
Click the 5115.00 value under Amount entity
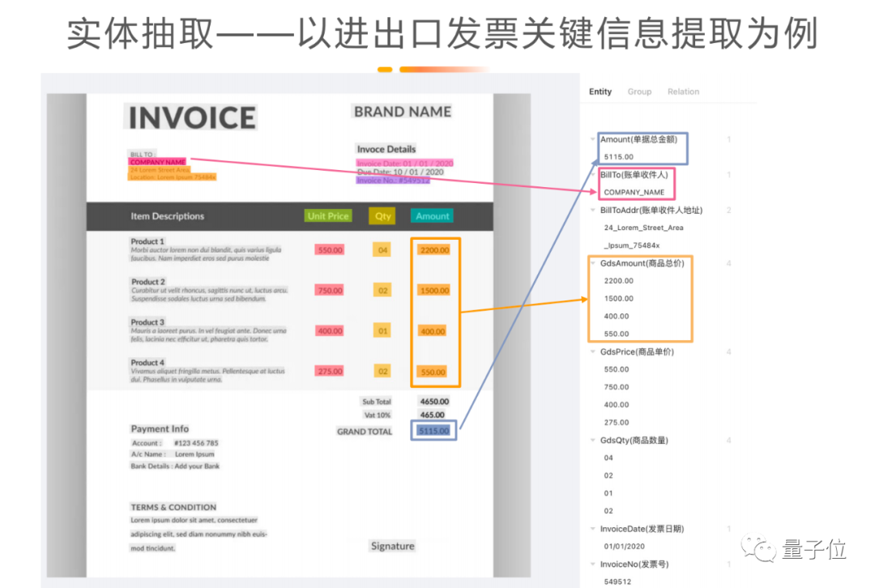click(618, 157)
